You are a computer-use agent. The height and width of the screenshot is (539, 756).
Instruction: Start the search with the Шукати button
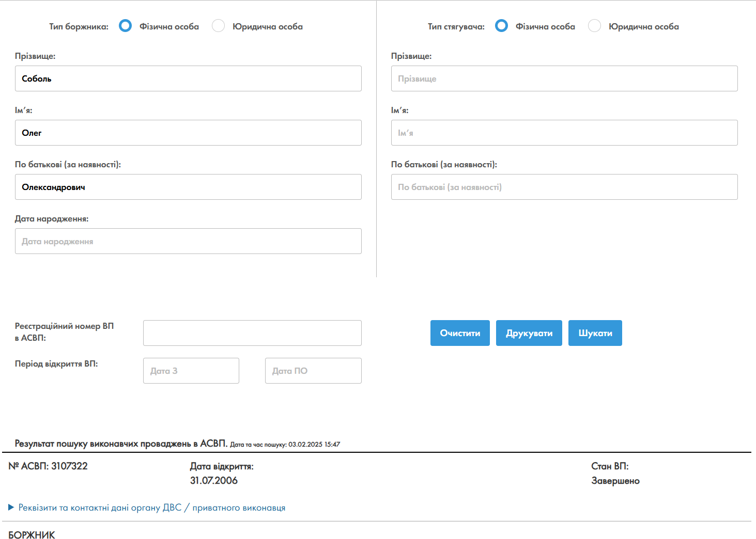pyautogui.click(x=595, y=333)
